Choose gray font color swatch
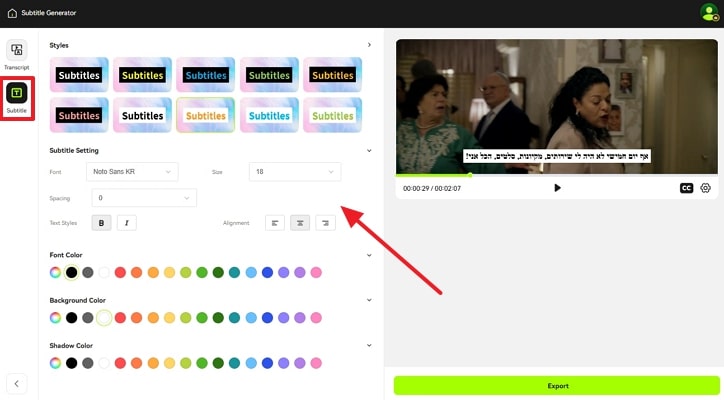The image size is (724, 400). point(88,273)
